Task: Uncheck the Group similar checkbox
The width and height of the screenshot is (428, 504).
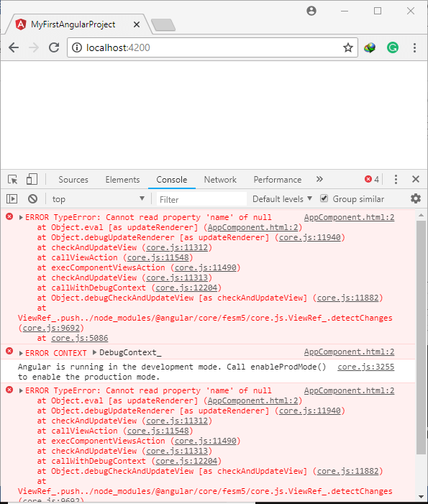Action: point(324,198)
